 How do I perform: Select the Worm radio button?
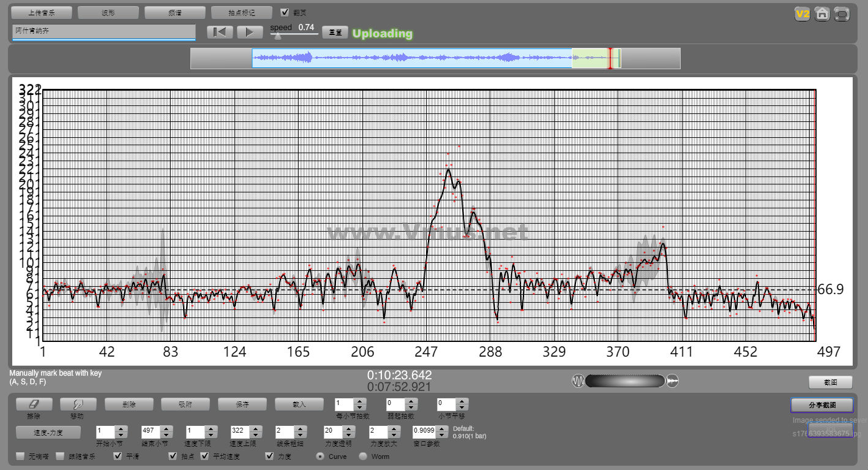363,457
